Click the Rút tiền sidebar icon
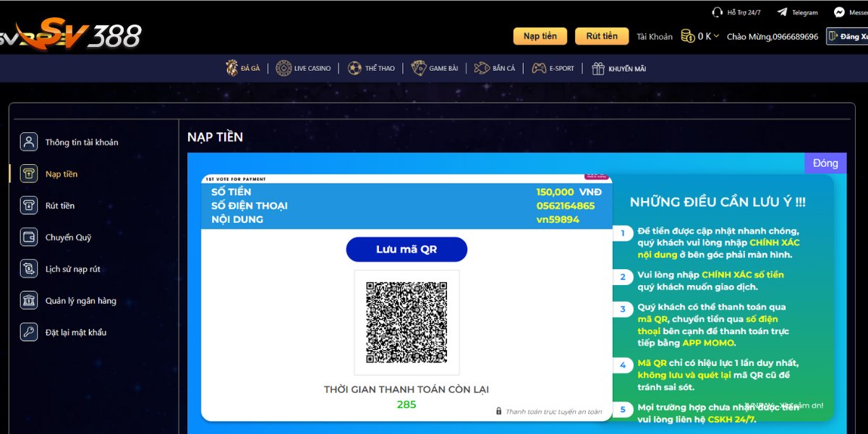 (x=29, y=205)
